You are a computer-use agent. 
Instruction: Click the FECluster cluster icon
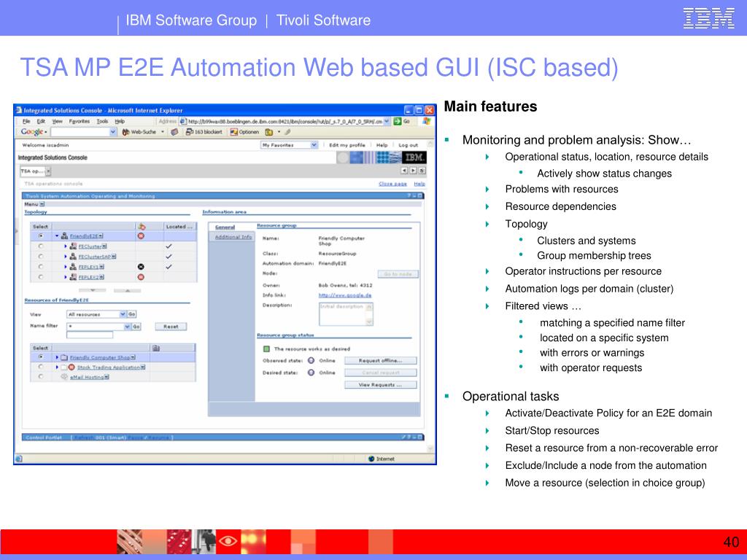tap(73, 246)
